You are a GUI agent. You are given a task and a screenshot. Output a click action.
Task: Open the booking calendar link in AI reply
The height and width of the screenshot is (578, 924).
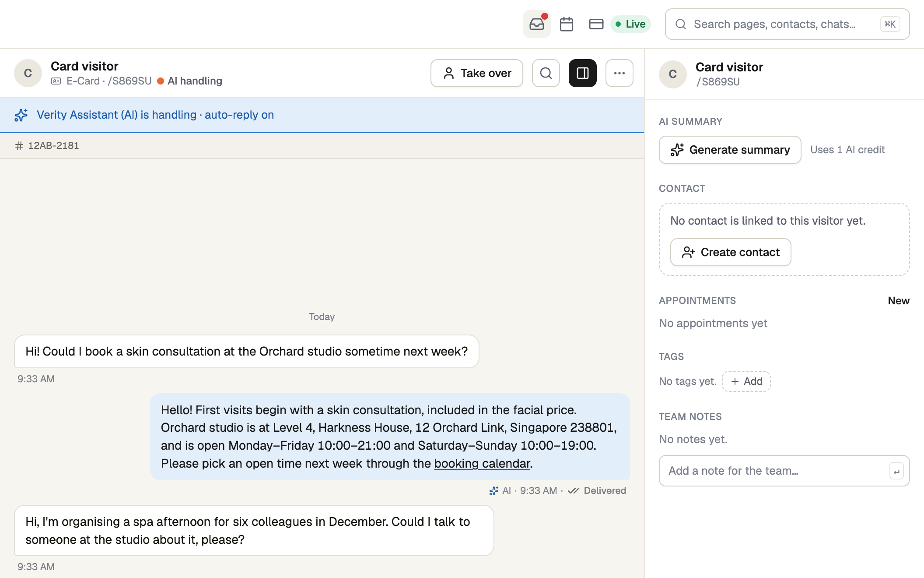[482, 463]
